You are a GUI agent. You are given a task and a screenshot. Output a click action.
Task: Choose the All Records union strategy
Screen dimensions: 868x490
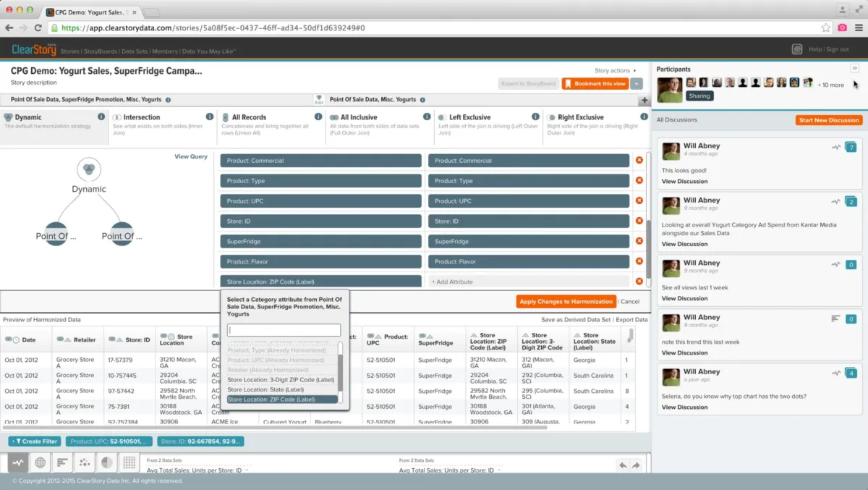271,127
